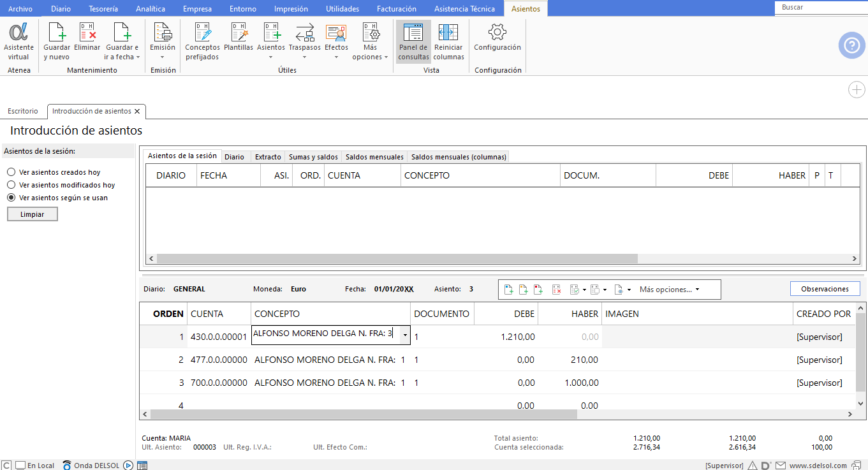Open Saldos mensuales (columnas) tab
This screenshot has width=868, height=470.
coord(459,157)
